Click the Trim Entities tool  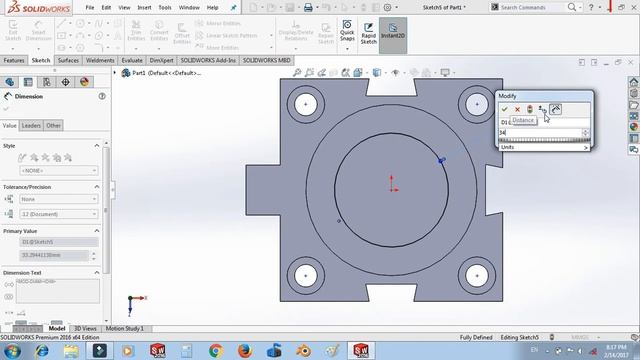[x=136, y=30]
